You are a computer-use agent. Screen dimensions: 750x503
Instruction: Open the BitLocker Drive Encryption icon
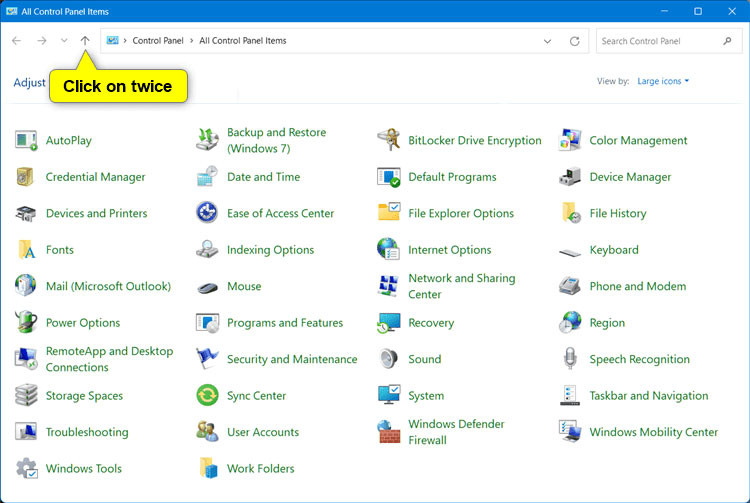[x=388, y=141]
